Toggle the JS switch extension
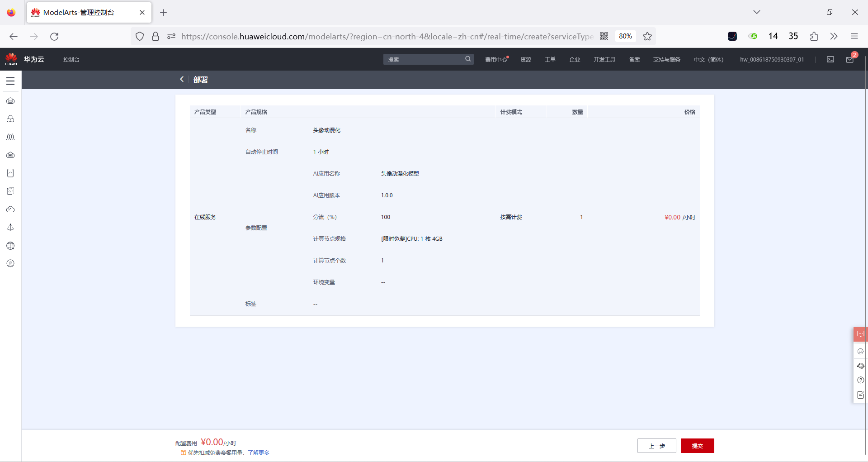The height and width of the screenshot is (462, 868). (x=753, y=36)
